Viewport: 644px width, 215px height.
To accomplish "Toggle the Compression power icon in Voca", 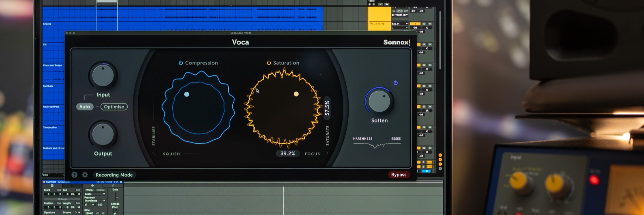I will (x=181, y=63).
